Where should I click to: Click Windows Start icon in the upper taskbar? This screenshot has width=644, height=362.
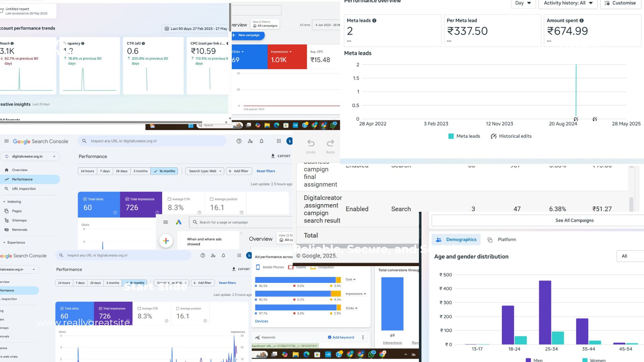tap(191, 126)
